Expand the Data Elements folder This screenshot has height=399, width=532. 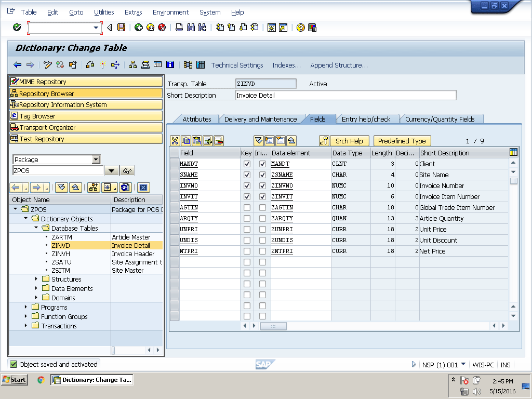36,288
